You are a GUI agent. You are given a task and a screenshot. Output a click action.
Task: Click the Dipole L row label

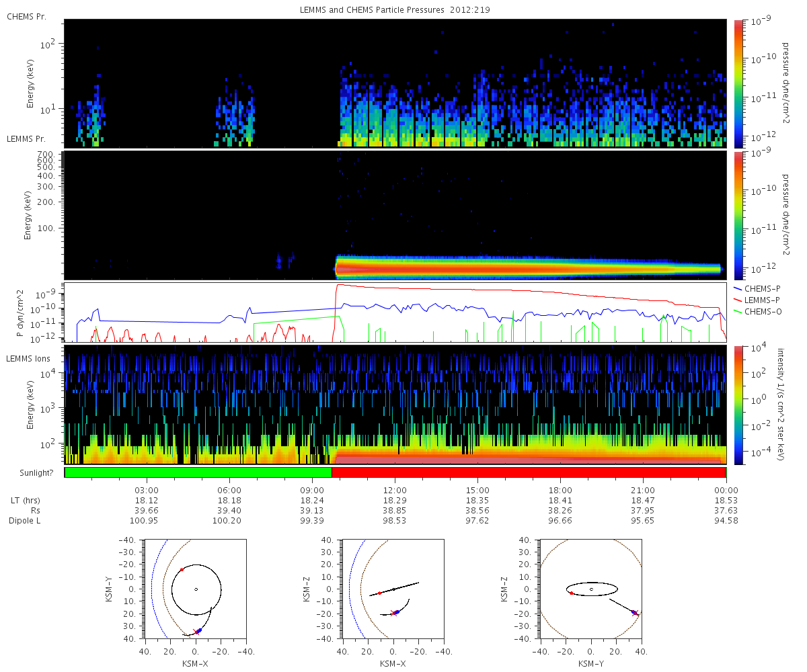(x=27, y=521)
